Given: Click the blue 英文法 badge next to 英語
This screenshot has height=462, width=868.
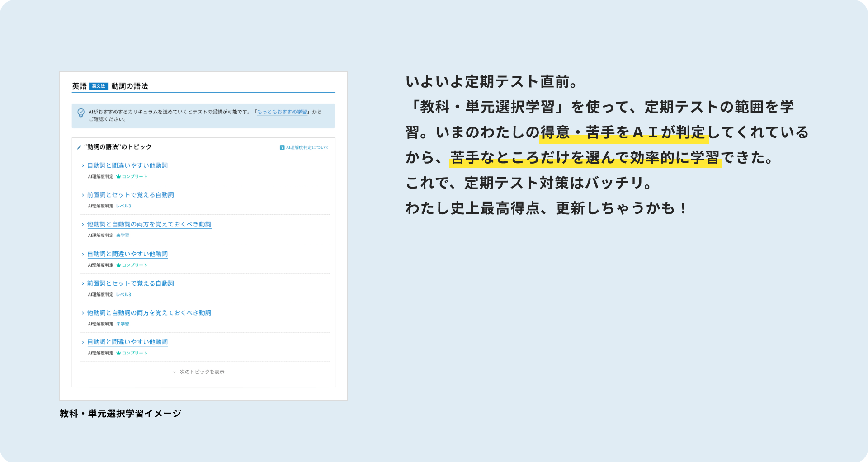Looking at the screenshot, I should [x=98, y=85].
